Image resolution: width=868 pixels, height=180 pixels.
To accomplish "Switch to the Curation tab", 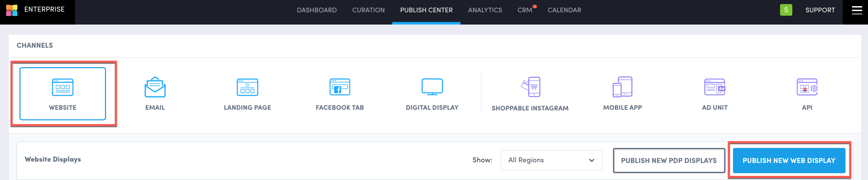I will [x=368, y=10].
